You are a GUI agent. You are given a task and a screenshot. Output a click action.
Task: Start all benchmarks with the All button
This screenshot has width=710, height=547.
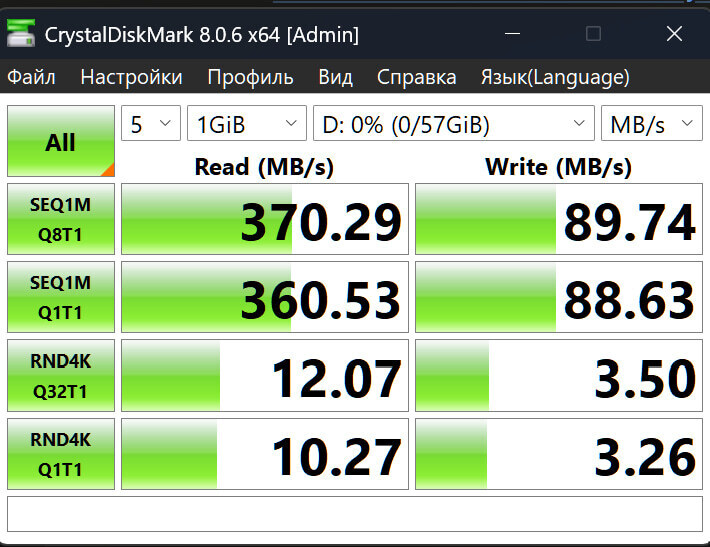click(61, 141)
